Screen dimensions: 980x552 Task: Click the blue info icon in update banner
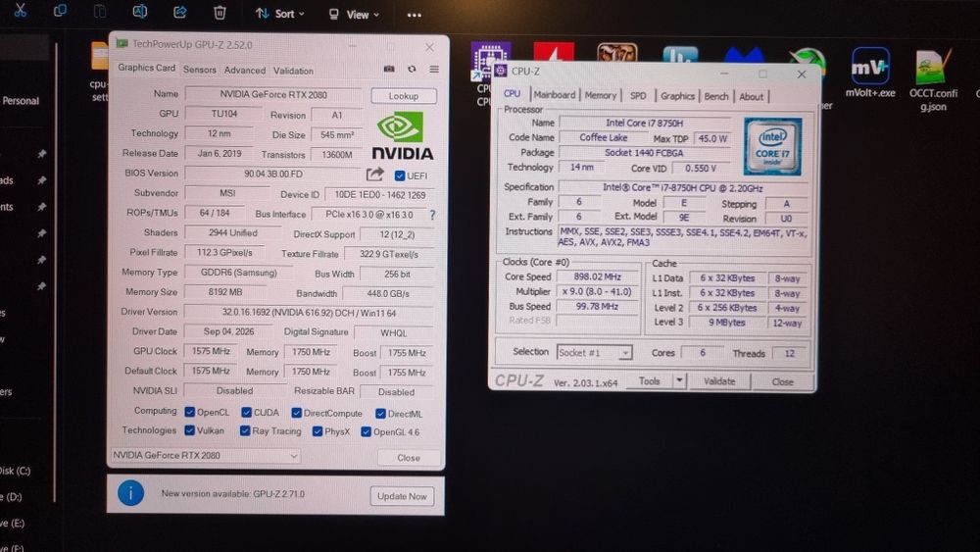click(130, 493)
